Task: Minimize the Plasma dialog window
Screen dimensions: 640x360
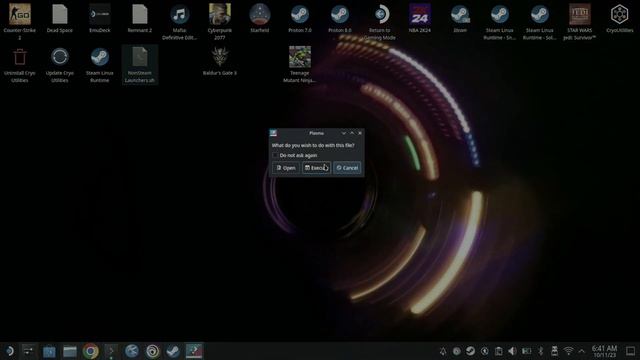Action: tap(344, 133)
